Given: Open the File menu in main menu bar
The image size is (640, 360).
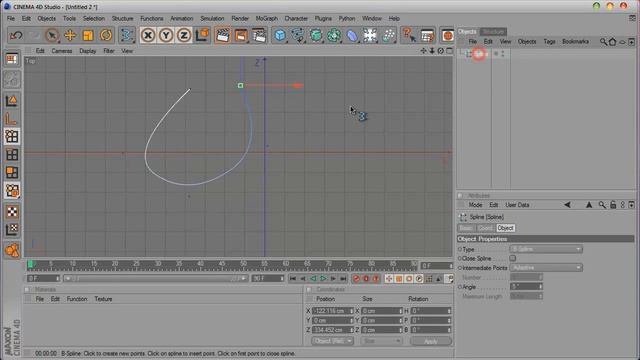Looking at the screenshot, I should [x=11, y=18].
